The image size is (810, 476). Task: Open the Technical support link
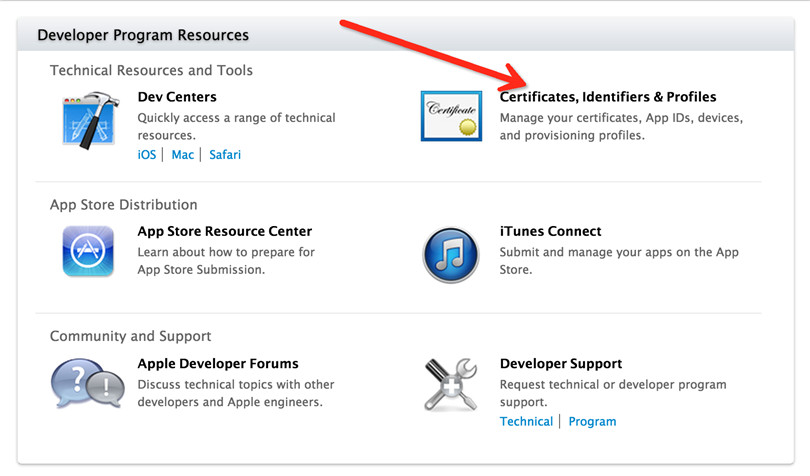coord(526,421)
